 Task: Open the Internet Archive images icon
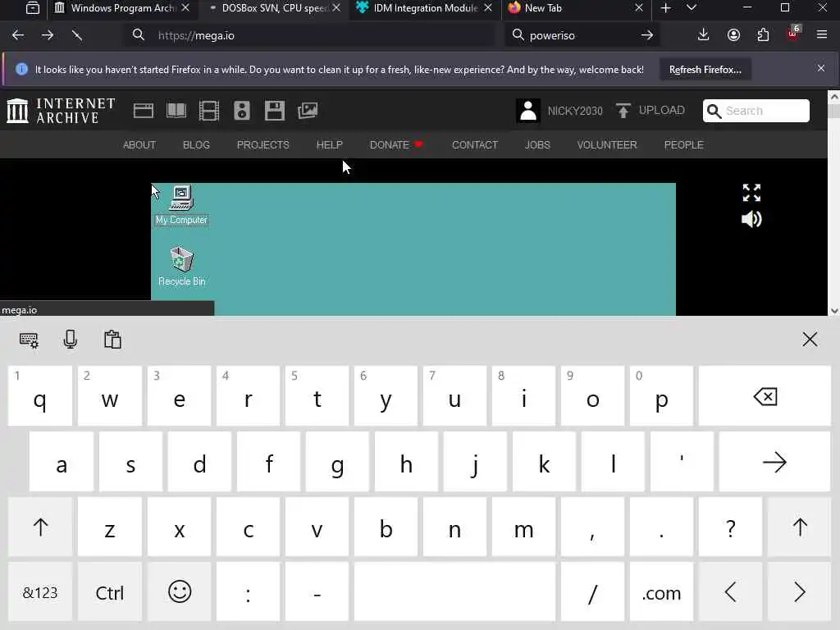pyautogui.click(x=308, y=111)
